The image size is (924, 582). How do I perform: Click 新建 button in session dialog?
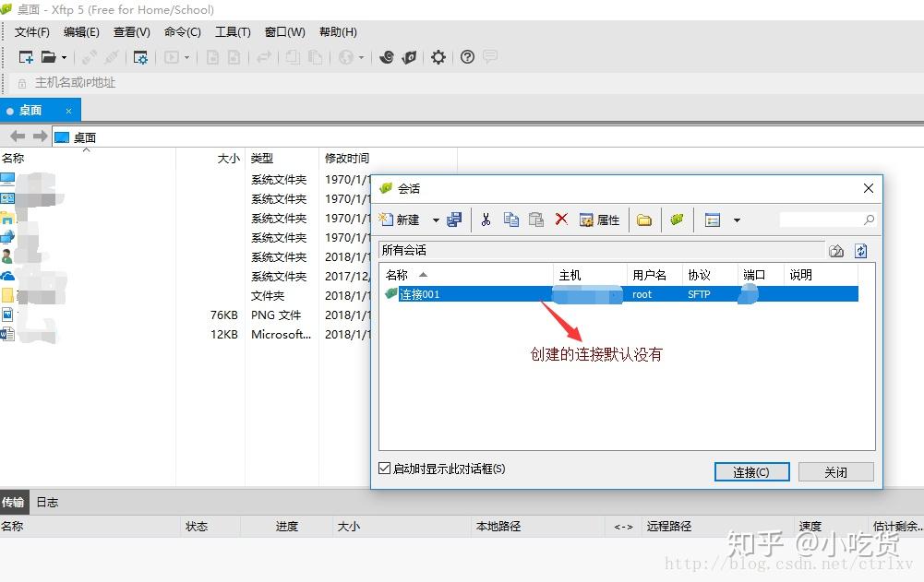click(x=400, y=220)
